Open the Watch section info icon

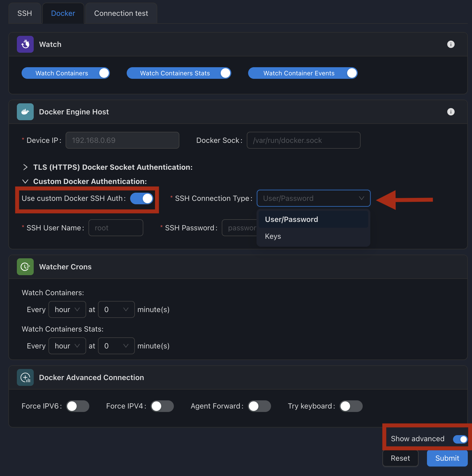(451, 44)
